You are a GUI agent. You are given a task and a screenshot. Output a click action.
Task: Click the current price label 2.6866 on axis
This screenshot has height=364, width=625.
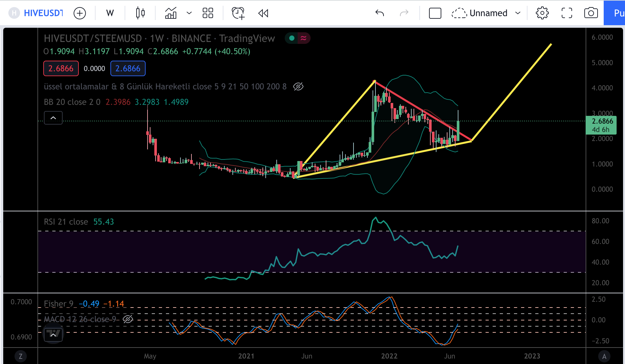[601, 125]
